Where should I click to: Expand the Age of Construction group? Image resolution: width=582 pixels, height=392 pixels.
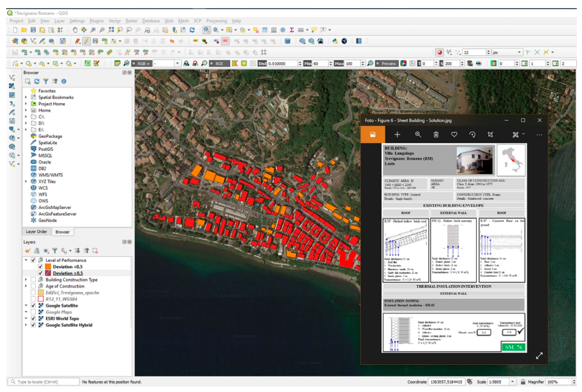(x=26, y=286)
